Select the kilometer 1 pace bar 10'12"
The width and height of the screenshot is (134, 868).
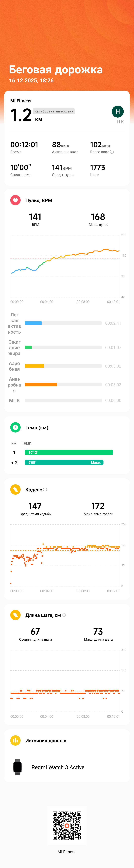[69, 452]
